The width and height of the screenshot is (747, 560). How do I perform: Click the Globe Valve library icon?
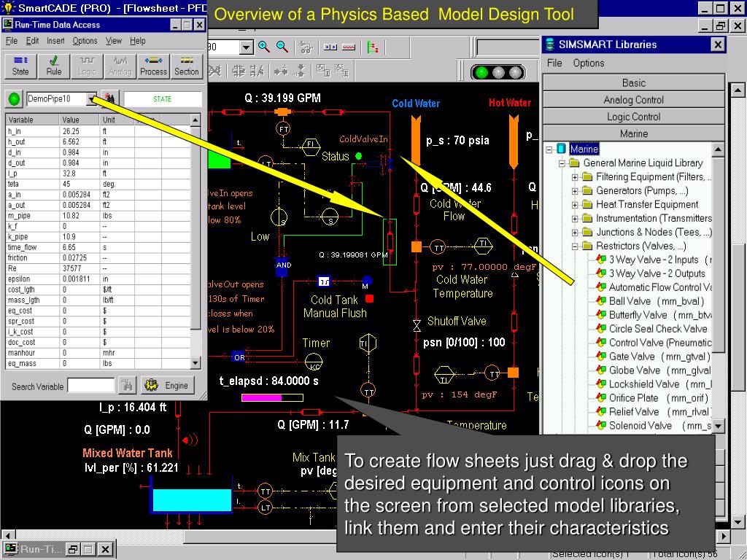(x=601, y=370)
